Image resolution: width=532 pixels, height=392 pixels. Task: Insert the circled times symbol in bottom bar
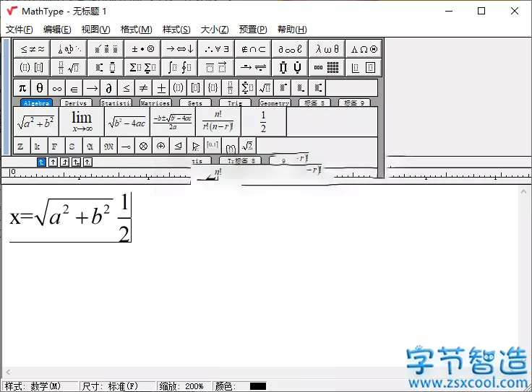pos(144,146)
